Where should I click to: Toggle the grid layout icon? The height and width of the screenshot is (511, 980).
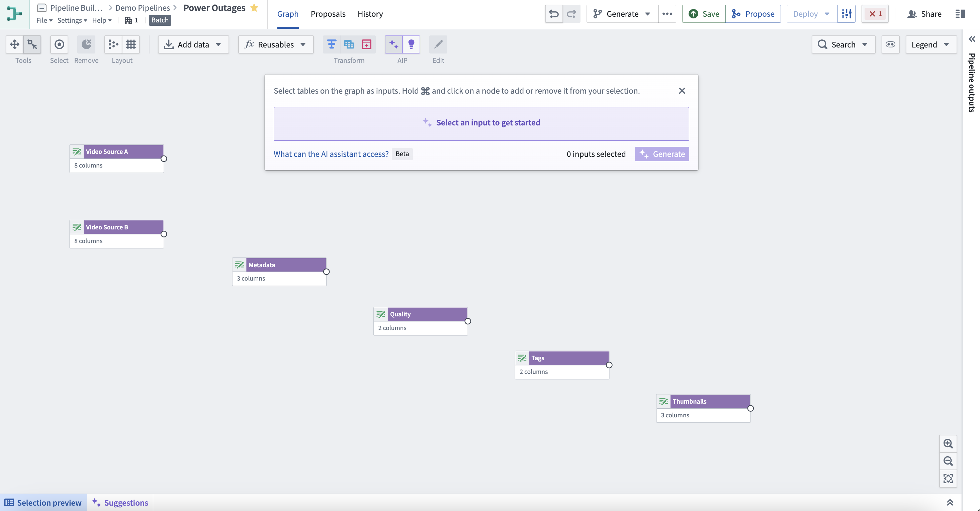(x=131, y=44)
